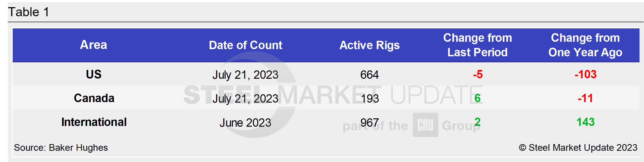The width and height of the screenshot is (644, 162).
Task: Click the red -103 yearly change value
Action: (586, 74)
